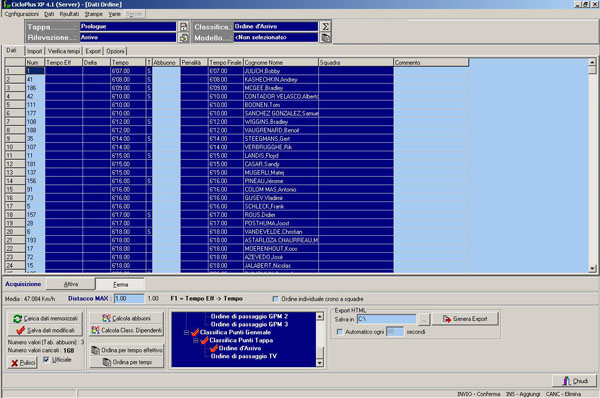Screen dimensions: 600x398
Task: Collapse the Classifica Punti Tappa tree node
Action: (196, 340)
